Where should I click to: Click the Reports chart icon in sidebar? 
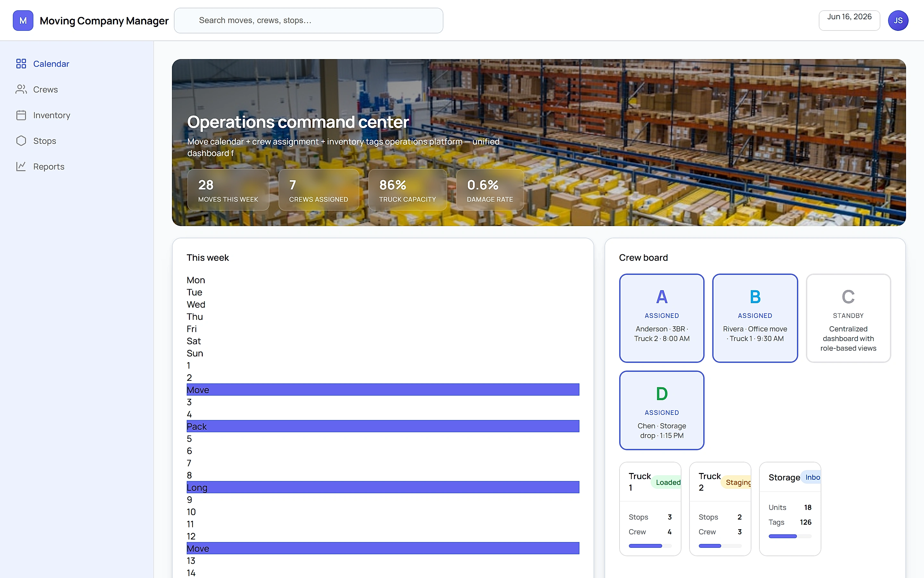pyautogui.click(x=21, y=166)
